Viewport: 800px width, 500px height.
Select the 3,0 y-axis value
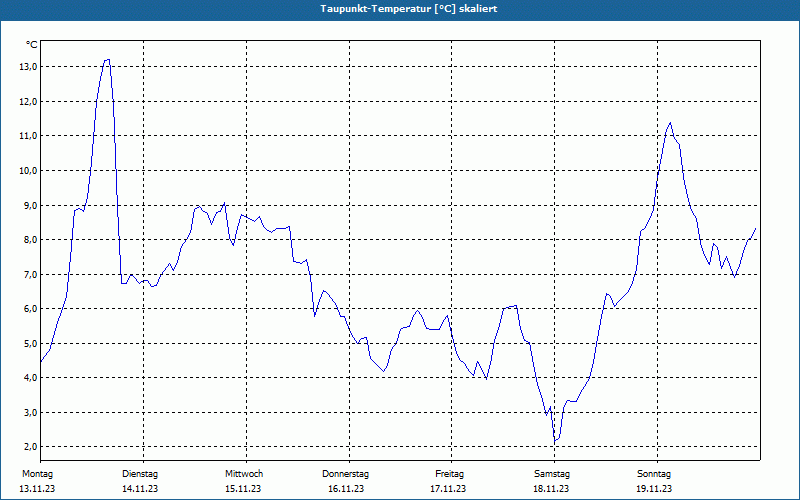coord(31,412)
